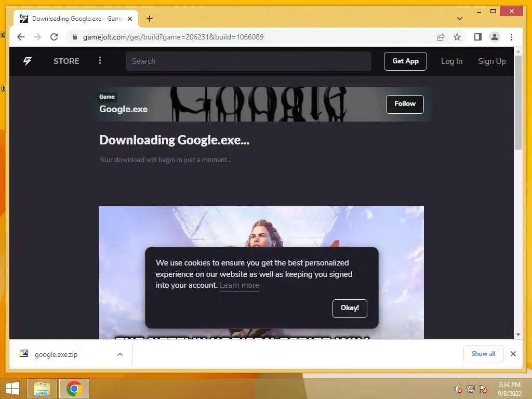Focus the Game Jolt search field
The width and height of the screenshot is (532, 399).
248,61
